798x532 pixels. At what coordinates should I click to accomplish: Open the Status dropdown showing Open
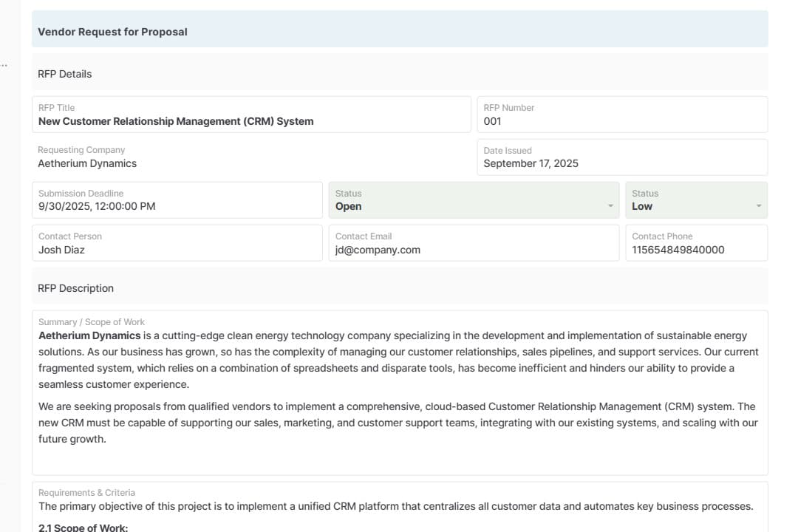tap(473, 200)
